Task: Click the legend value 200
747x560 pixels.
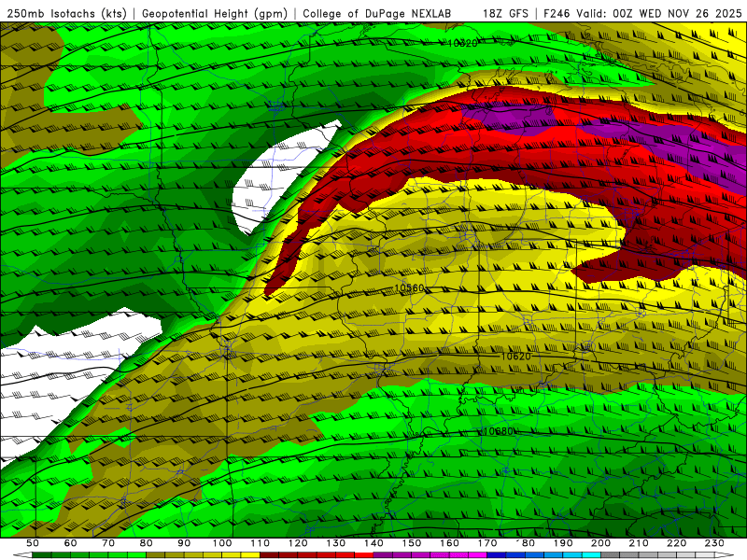Action: tap(600, 543)
